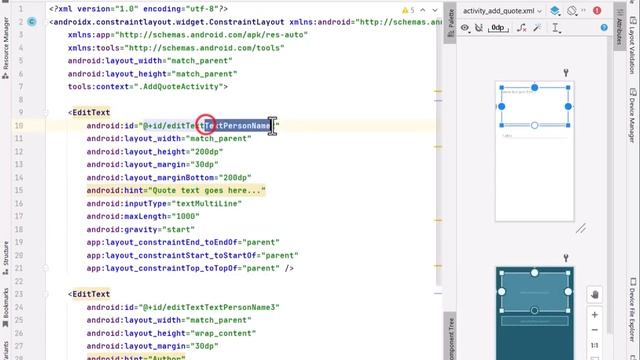Viewport: 640px width, 360px height.
Task: Click left constraint anchor in blueprint view
Action: point(502,292)
